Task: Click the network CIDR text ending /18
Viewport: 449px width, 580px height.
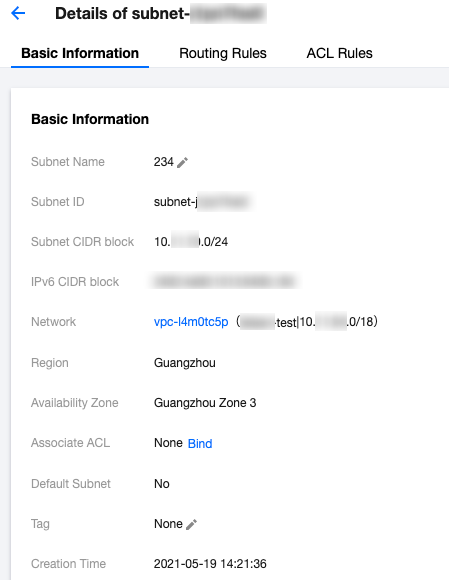Action: pos(338,322)
